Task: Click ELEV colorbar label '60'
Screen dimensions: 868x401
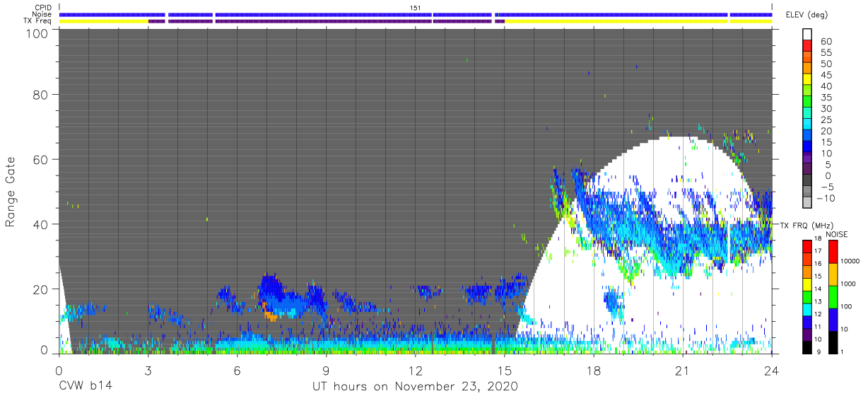Action: pos(826,41)
